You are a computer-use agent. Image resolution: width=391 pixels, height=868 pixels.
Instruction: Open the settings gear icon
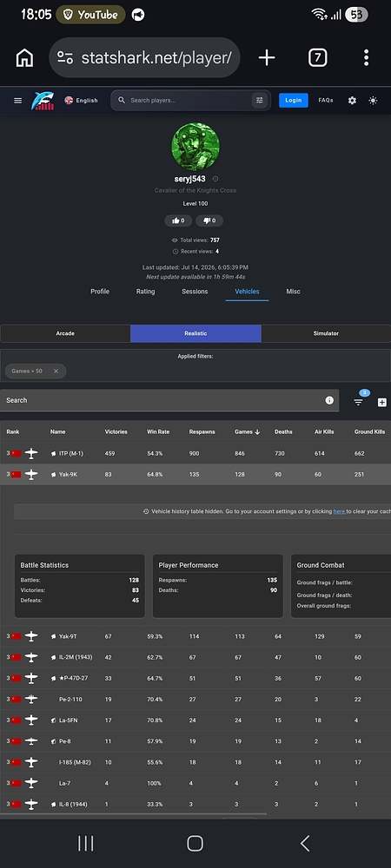(x=352, y=100)
